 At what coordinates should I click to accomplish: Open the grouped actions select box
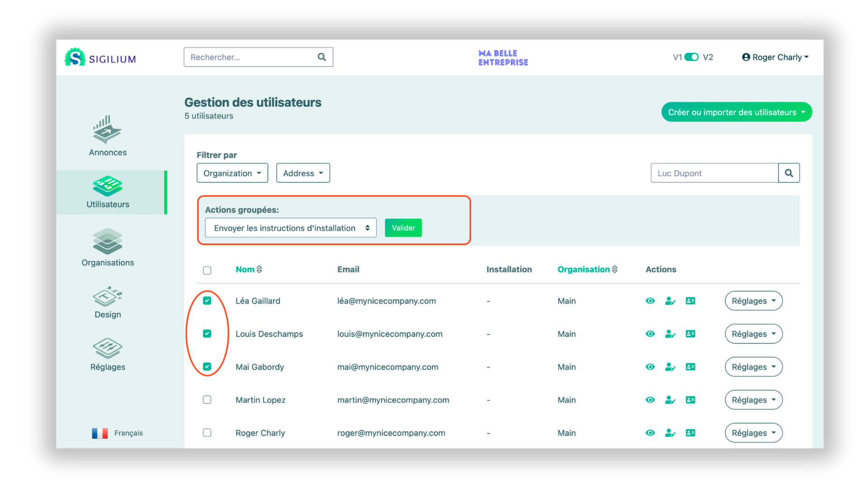coord(291,228)
